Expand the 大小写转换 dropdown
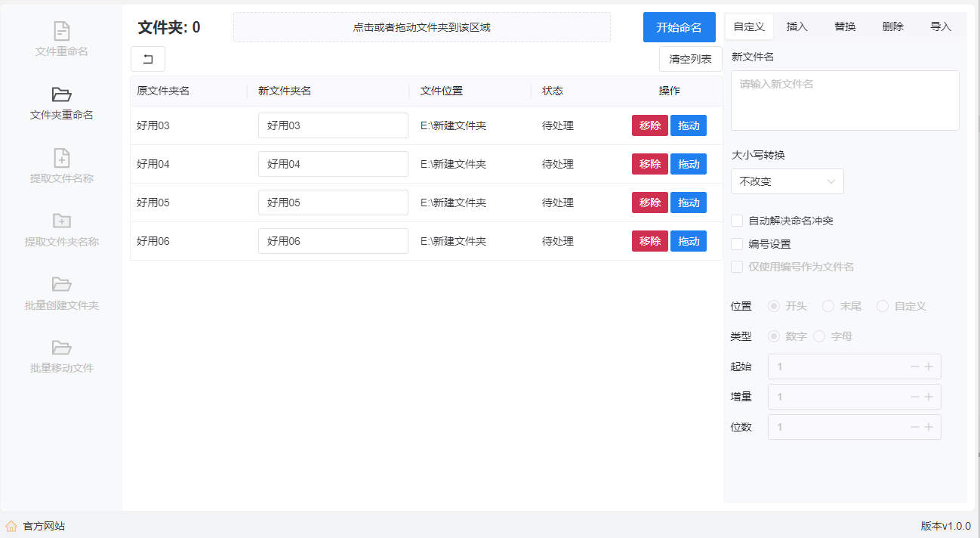This screenshot has height=538, width=980. (x=787, y=181)
